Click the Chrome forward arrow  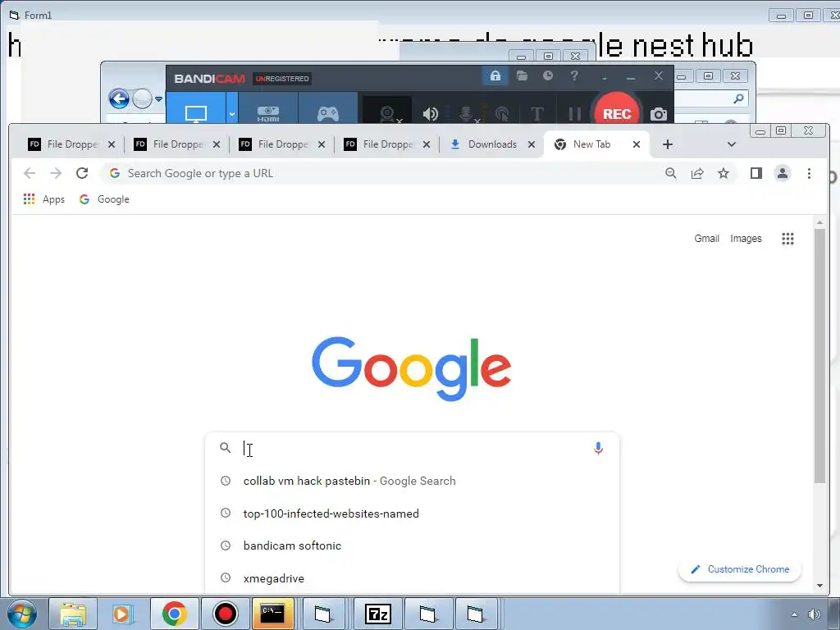coord(56,173)
